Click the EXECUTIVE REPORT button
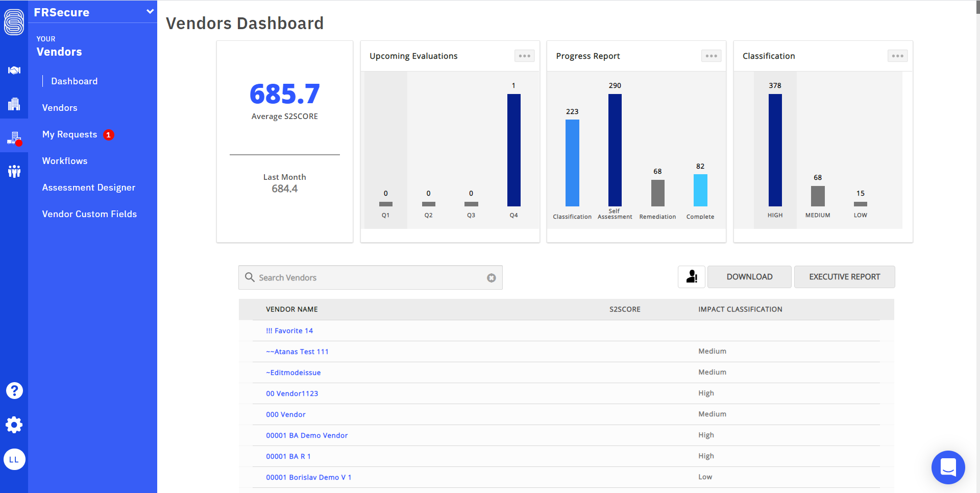The width and height of the screenshot is (980, 493). (844, 276)
